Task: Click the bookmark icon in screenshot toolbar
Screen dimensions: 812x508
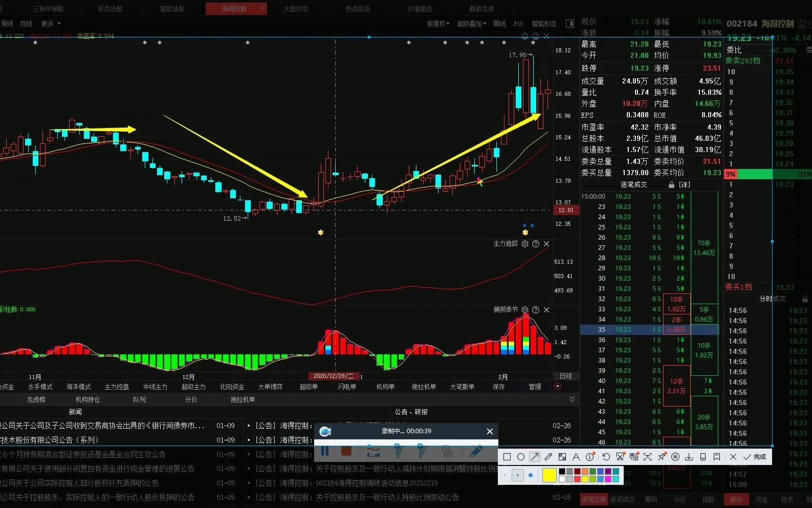Action: (x=717, y=457)
